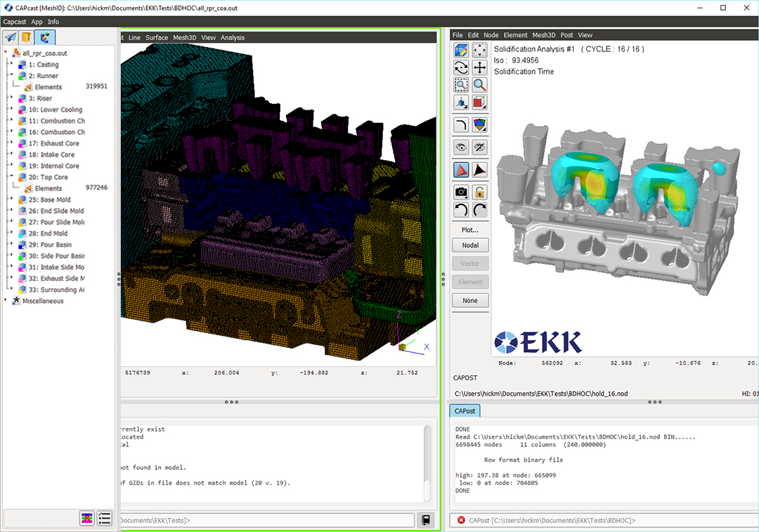Collapse the 2: Runner tree node
The image size is (759, 532).
coord(12,74)
